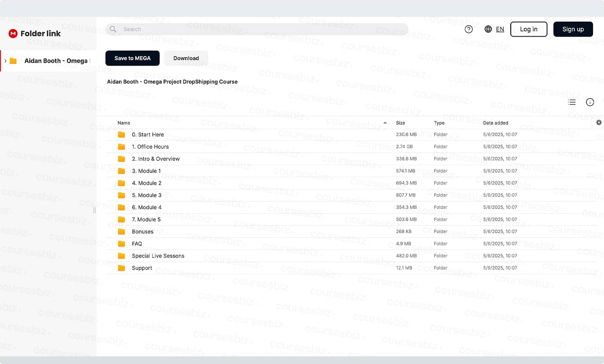Select Aidan Booth - Omega tree item
This screenshot has height=364, width=604.
48,61
